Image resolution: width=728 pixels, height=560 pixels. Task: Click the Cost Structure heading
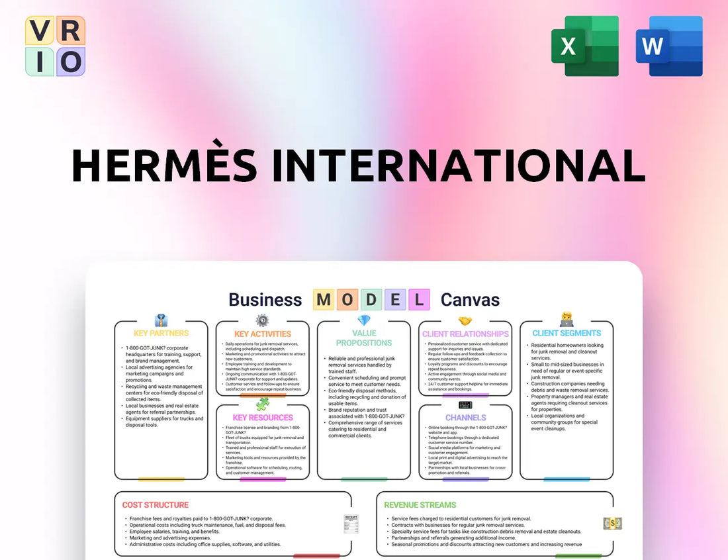click(155, 505)
